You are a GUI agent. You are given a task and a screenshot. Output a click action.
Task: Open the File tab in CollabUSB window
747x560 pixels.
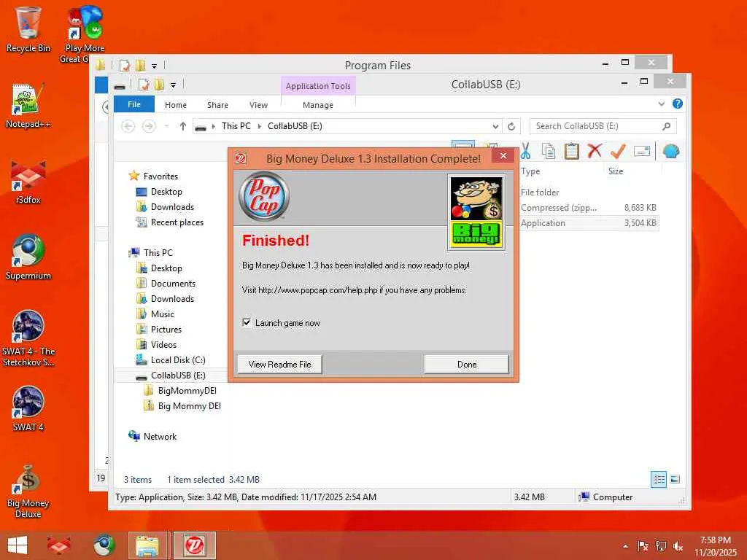point(134,104)
